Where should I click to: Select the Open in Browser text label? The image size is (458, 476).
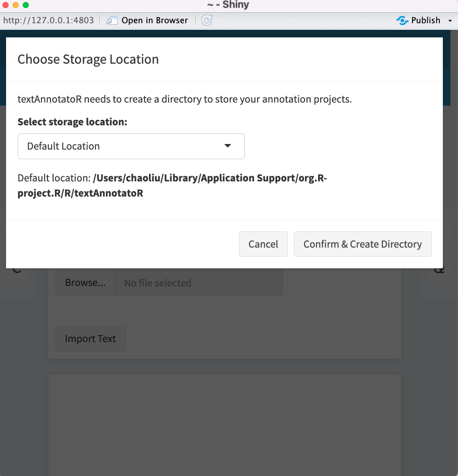[155, 20]
